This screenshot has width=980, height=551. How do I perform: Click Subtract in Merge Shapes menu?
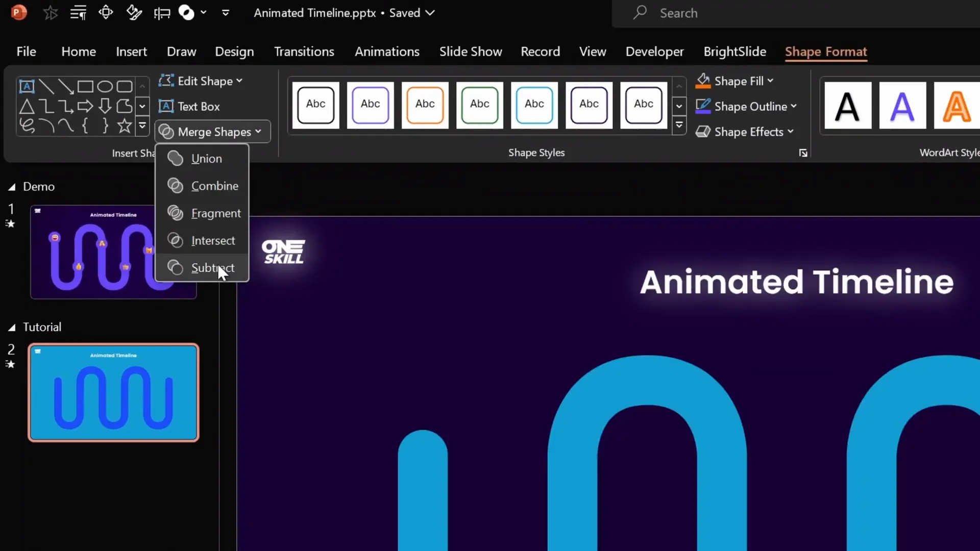(212, 268)
